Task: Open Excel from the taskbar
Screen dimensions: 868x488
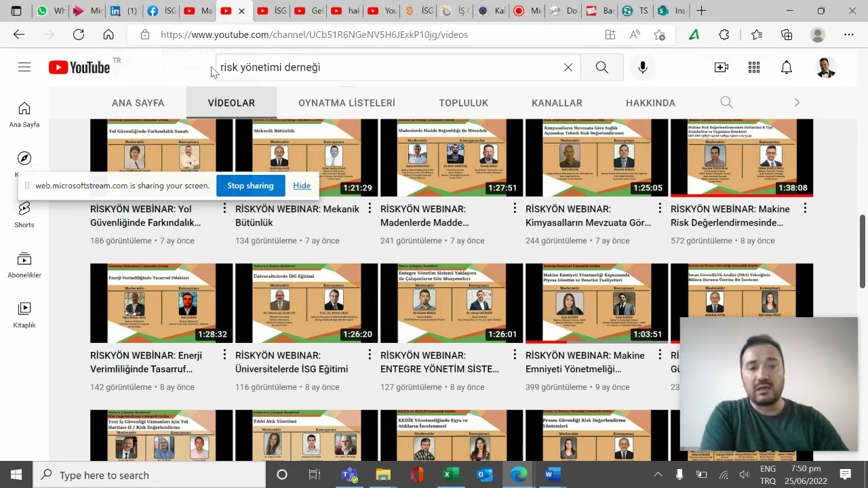Action: click(451, 474)
